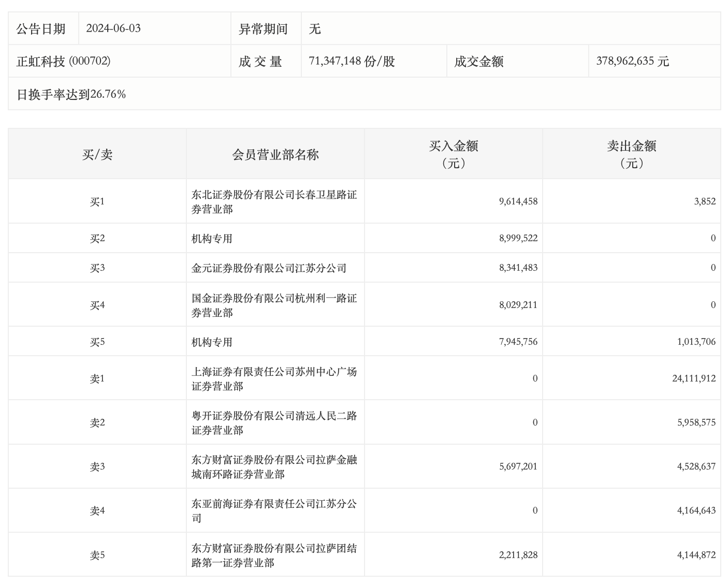
Task: Select the 买3 row label
Action: tap(97, 268)
